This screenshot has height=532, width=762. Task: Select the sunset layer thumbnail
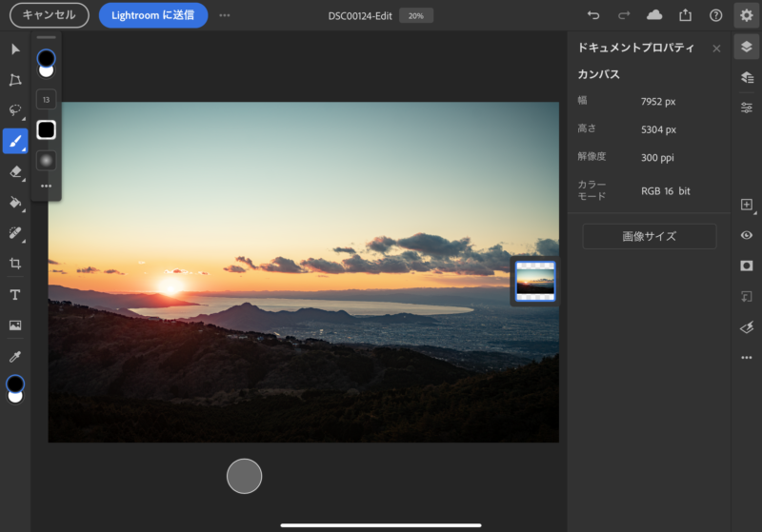click(535, 281)
